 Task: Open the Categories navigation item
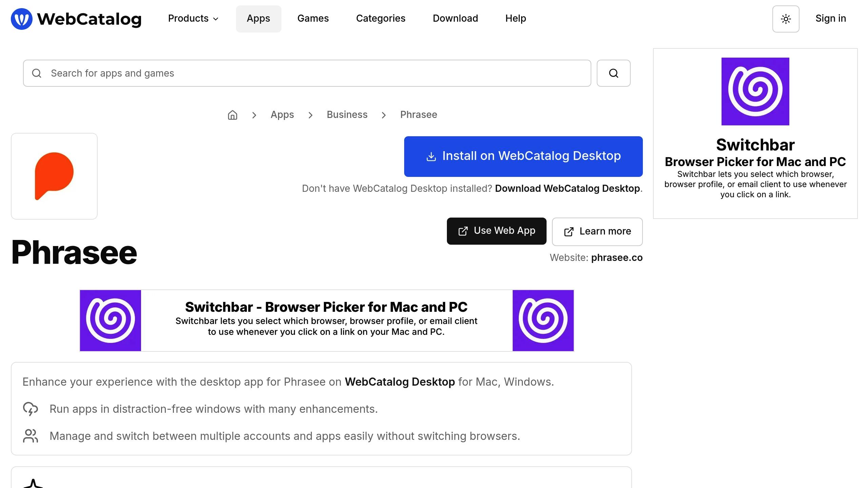(380, 19)
